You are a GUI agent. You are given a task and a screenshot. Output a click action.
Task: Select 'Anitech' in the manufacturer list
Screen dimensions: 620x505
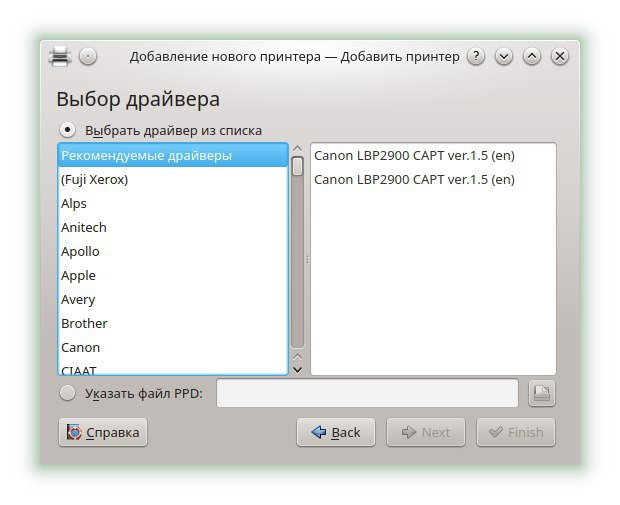point(173,227)
